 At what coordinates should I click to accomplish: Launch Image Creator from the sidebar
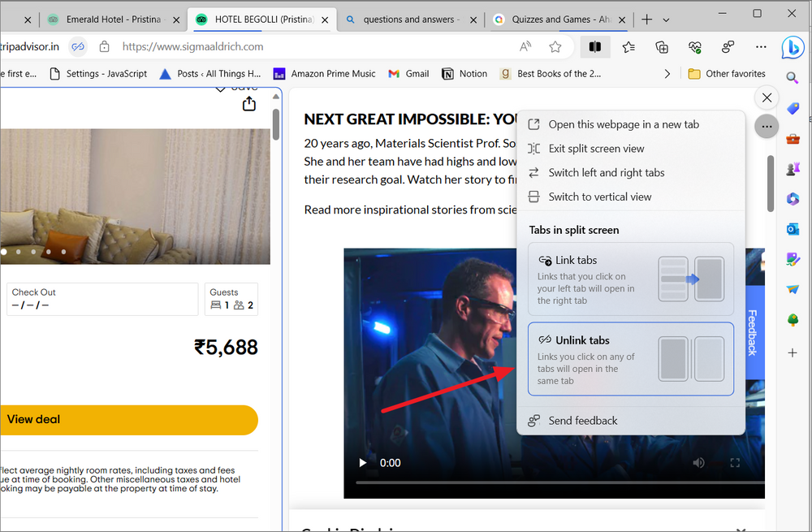coord(793,259)
